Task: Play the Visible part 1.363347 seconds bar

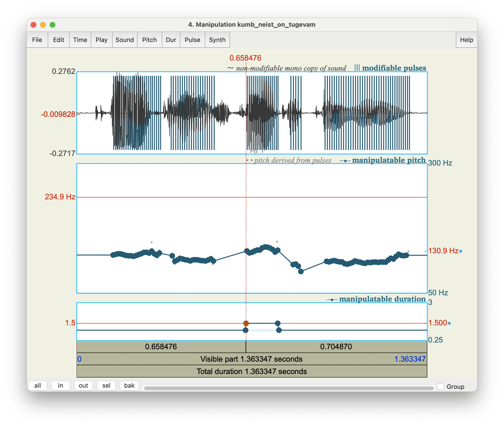Action: (252, 359)
